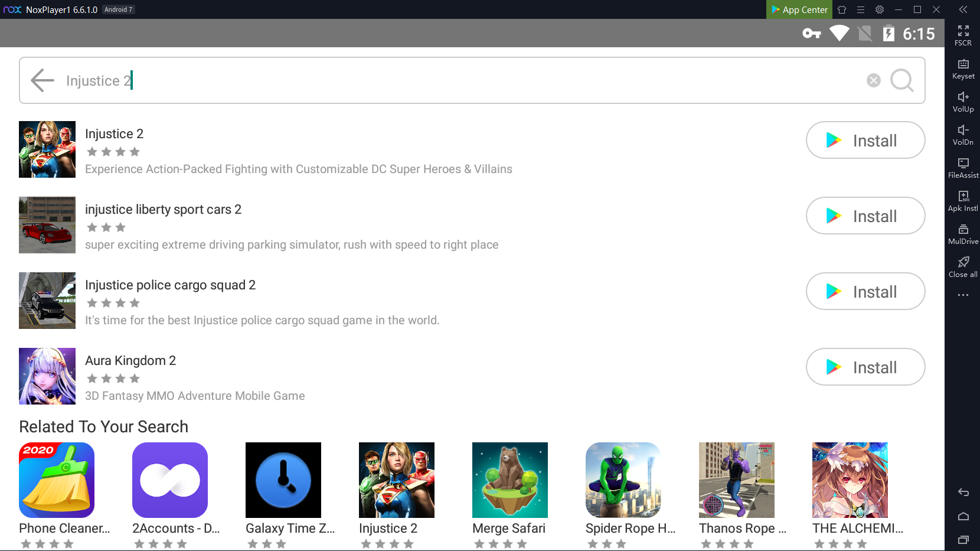980x551 pixels.
Task: Click Experience Action-Packed Fighting description
Action: click(x=299, y=169)
